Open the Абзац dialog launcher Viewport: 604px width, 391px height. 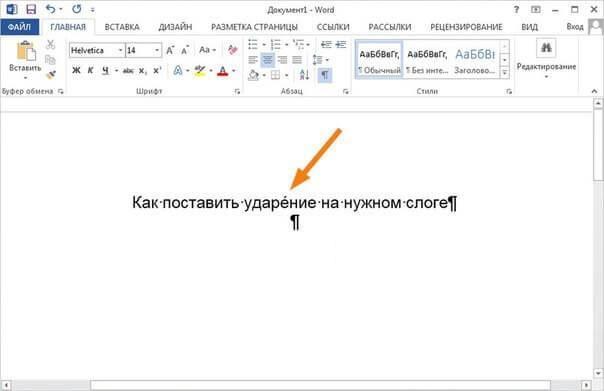346,92
